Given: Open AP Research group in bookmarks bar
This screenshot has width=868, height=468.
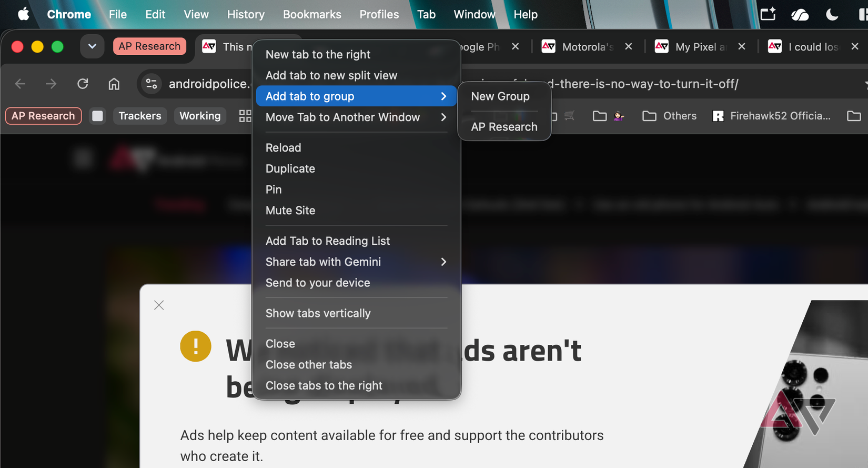Looking at the screenshot, I should [44, 116].
